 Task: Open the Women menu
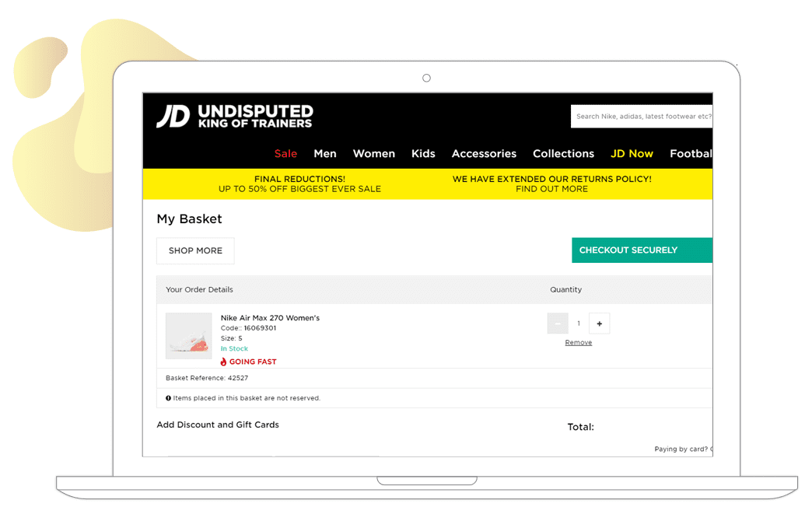[x=374, y=154]
